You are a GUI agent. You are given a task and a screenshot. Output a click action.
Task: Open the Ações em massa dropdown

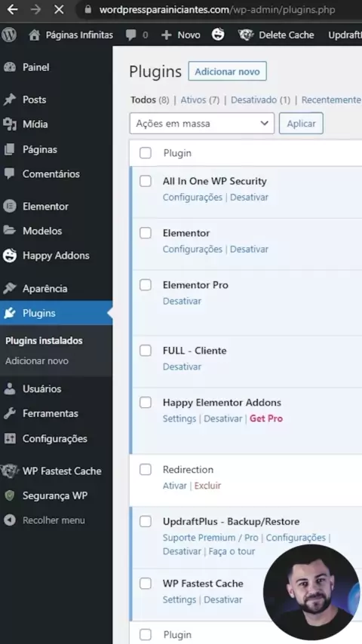(x=202, y=123)
